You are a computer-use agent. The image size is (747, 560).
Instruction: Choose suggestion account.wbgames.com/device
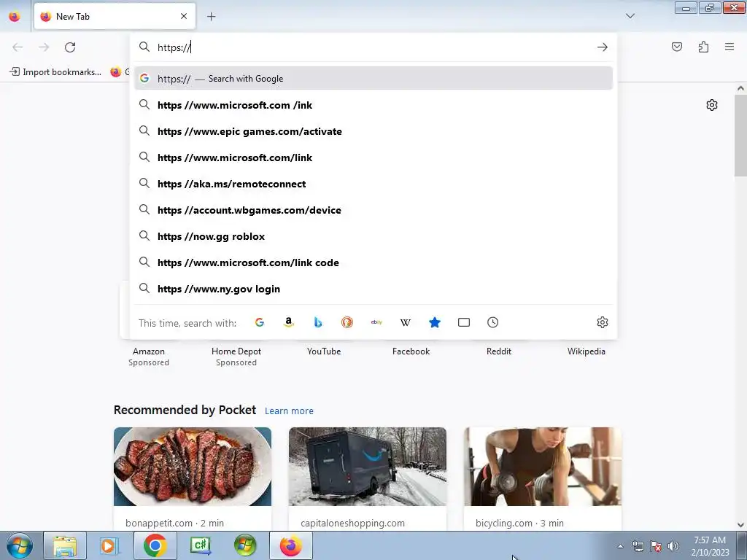tap(373, 210)
